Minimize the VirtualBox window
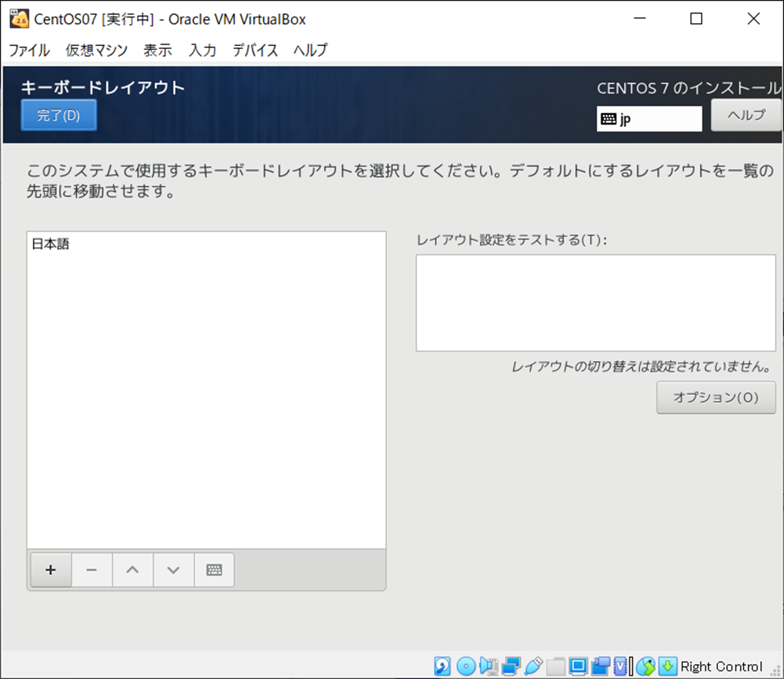The image size is (784, 679). (639, 19)
